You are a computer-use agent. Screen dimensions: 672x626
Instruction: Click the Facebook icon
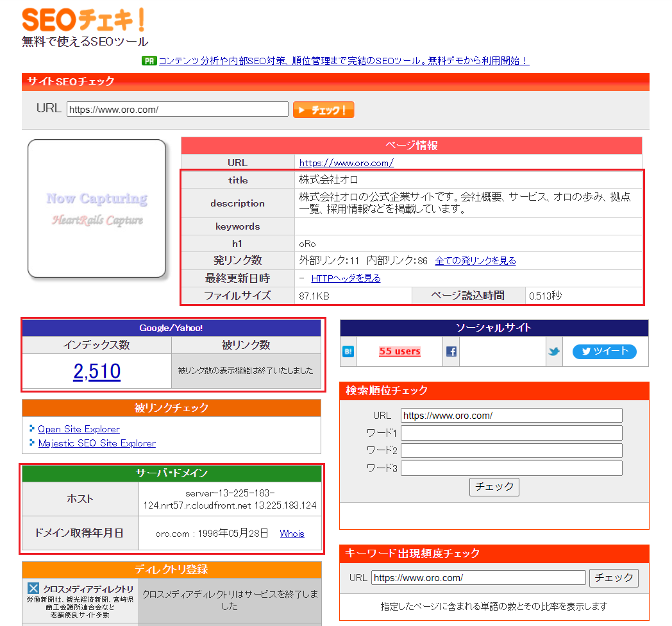(451, 351)
